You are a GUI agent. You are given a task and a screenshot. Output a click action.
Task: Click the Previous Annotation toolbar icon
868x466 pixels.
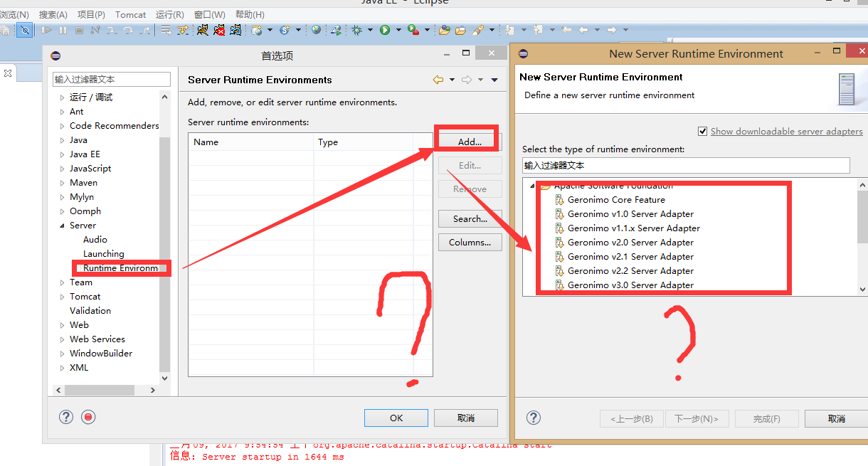point(538,30)
